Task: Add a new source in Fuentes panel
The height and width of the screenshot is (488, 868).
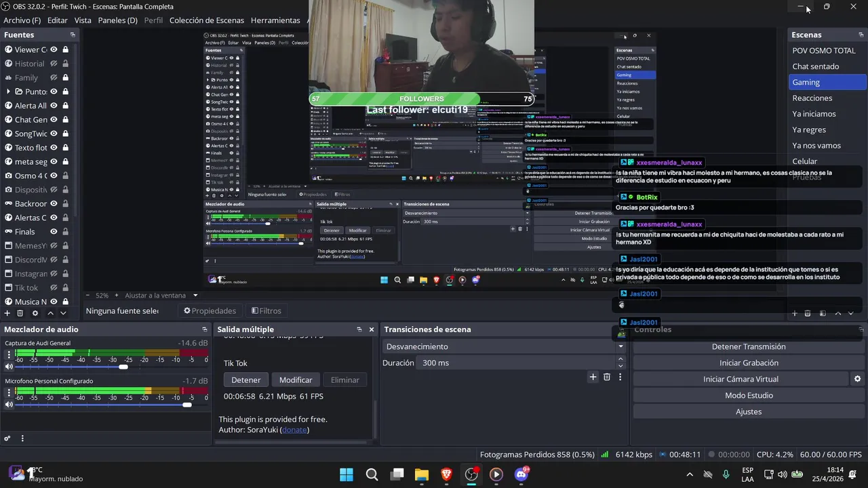Action: point(7,313)
